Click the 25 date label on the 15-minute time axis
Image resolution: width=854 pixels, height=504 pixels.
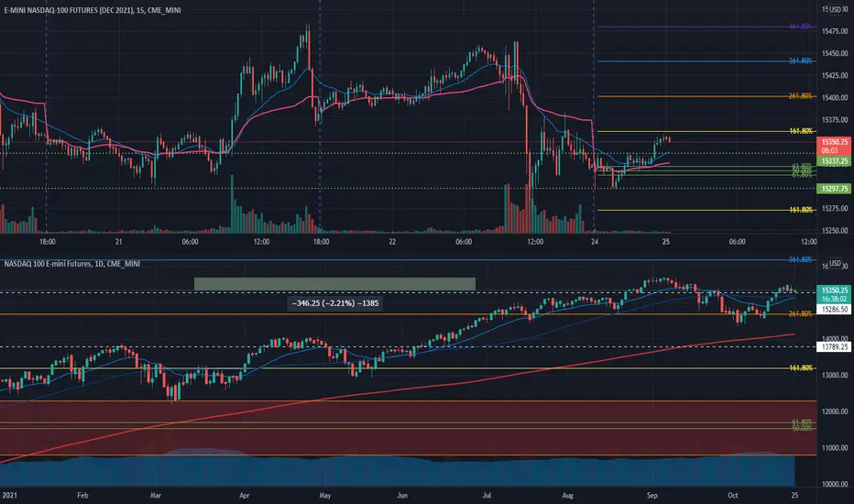click(x=665, y=241)
